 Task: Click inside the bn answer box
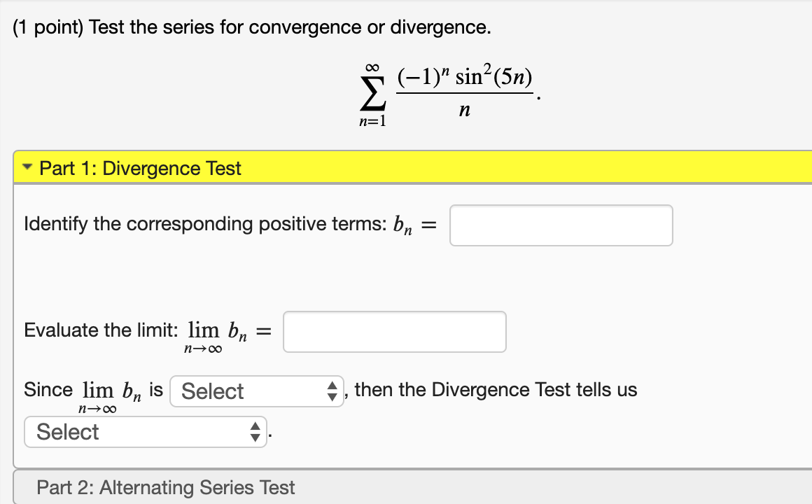pos(561,225)
